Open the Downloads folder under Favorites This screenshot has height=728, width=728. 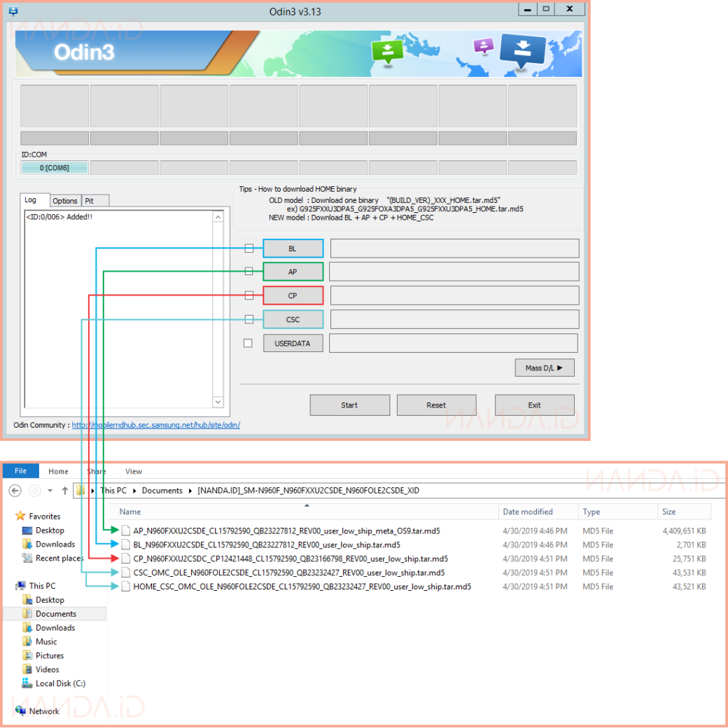[x=55, y=544]
